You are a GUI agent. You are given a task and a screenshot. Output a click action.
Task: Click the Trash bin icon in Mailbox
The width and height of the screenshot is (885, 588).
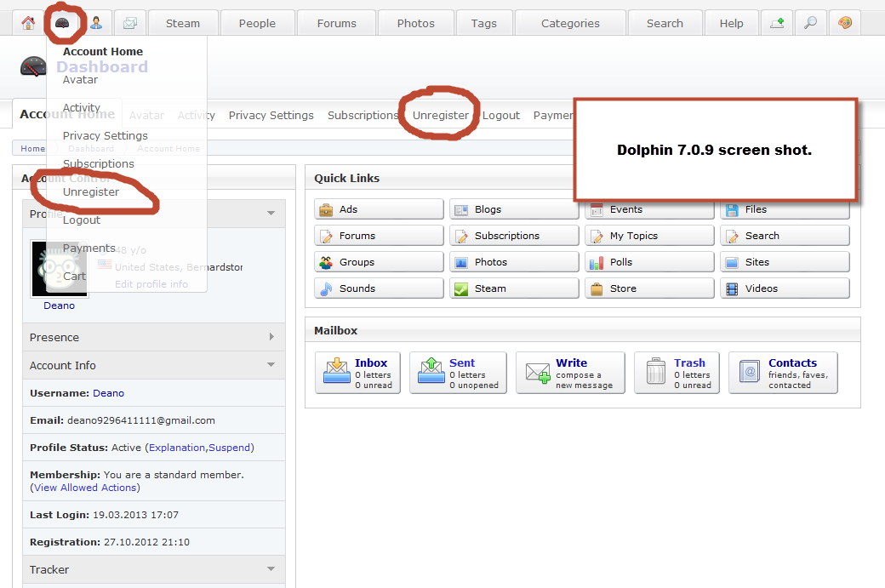(x=656, y=371)
